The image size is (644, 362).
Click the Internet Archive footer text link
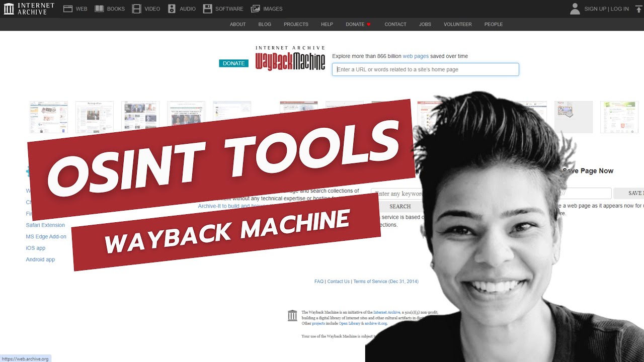[386, 312]
